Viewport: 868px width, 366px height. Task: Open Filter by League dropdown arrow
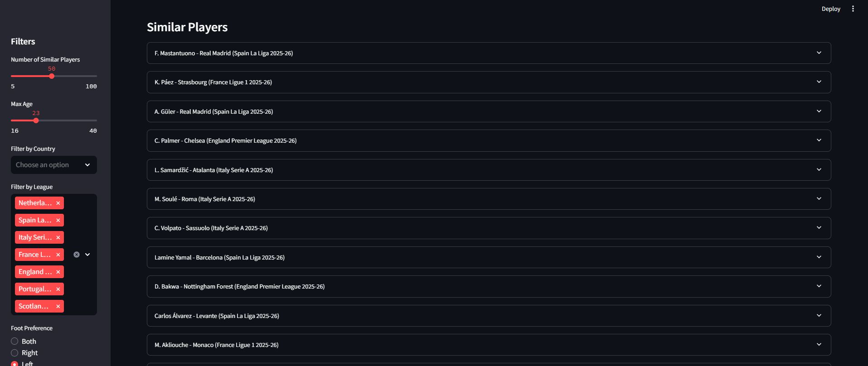[x=87, y=255]
